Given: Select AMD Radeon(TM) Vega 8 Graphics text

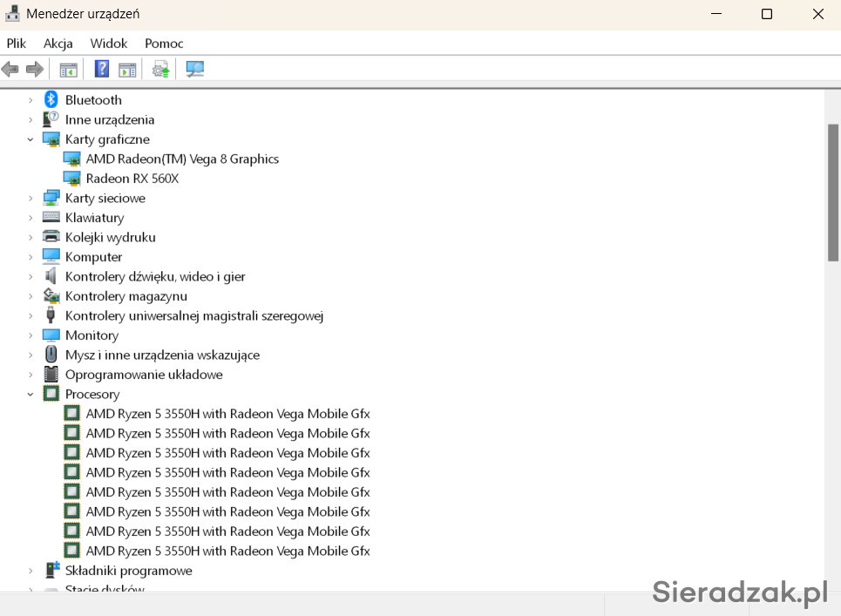Looking at the screenshot, I should tap(182, 159).
